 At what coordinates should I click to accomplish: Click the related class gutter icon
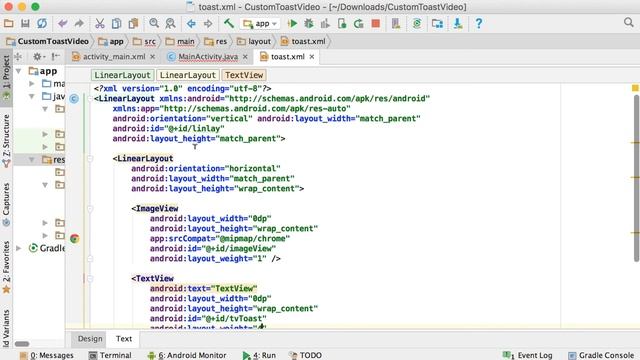[74, 98]
